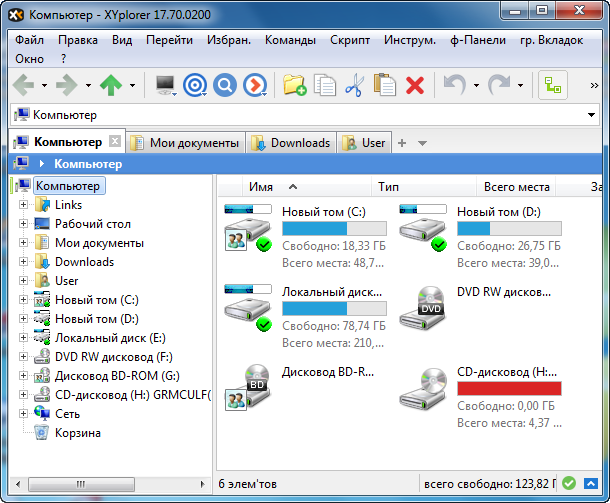Open the Forward button history dropdown
Image resolution: width=610 pixels, height=503 pixels.
(88, 85)
